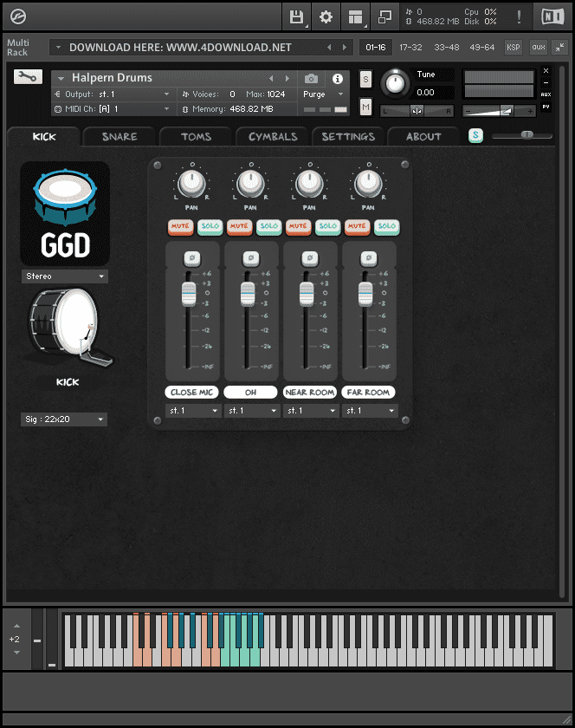
Task: Open CLOSE MIC output st. 1 dropdown
Action: (192, 411)
